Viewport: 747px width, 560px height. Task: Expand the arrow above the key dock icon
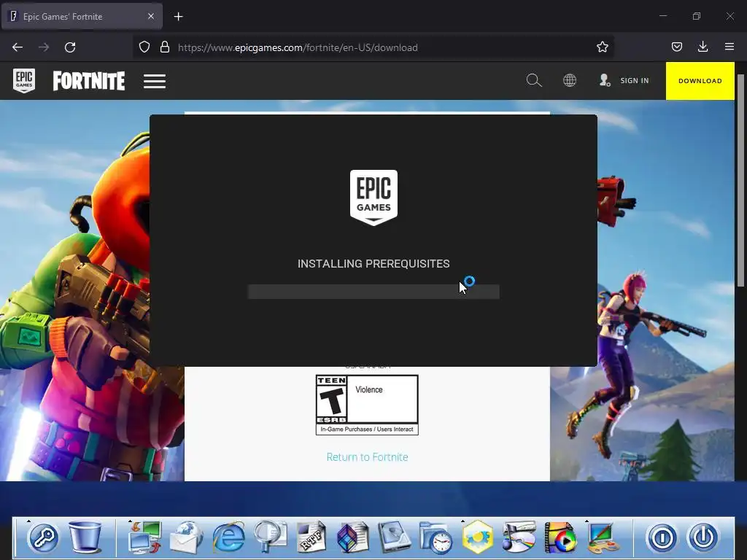point(28,521)
